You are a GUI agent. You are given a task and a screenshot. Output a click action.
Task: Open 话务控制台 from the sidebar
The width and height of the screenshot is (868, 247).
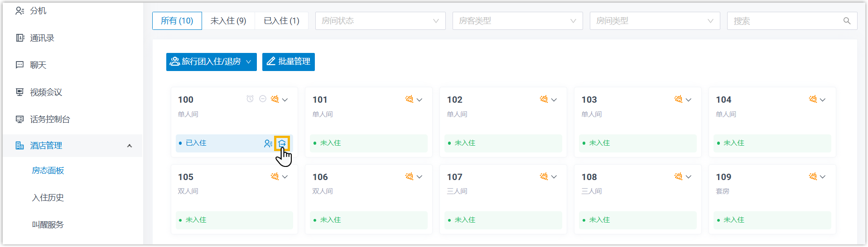pyautogui.click(x=50, y=119)
